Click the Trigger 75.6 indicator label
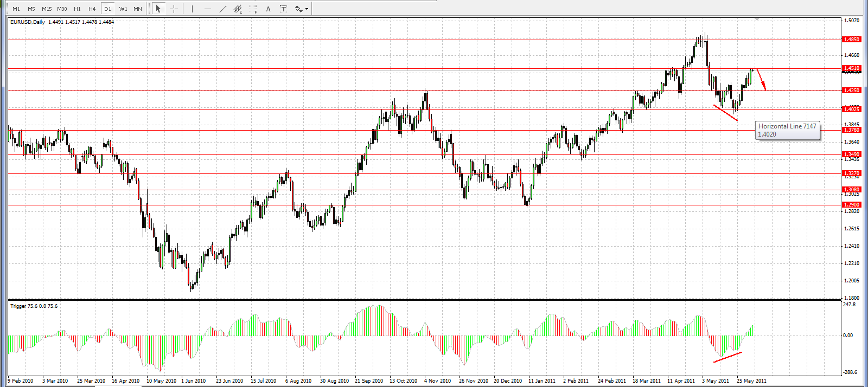This screenshot has width=868, height=387. coord(34,306)
